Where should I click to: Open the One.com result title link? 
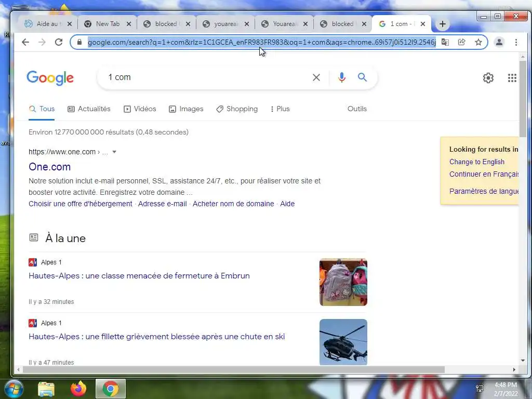(x=49, y=167)
